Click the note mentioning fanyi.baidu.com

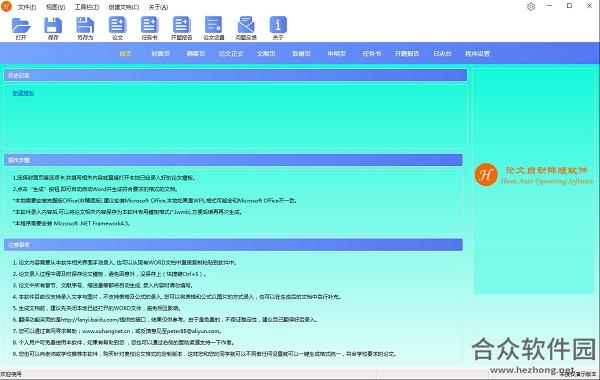pyautogui.click(x=165, y=320)
